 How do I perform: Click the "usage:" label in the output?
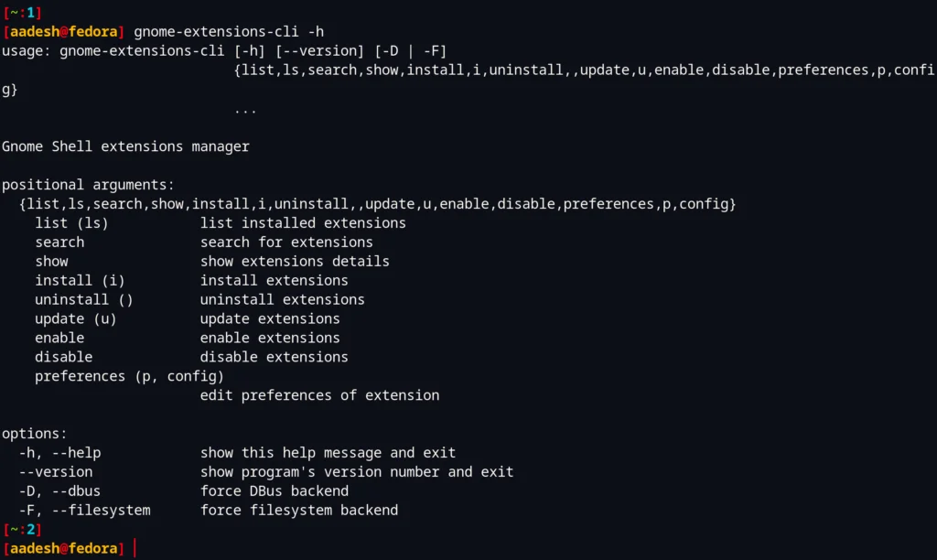pyautogui.click(x=27, y=51)
